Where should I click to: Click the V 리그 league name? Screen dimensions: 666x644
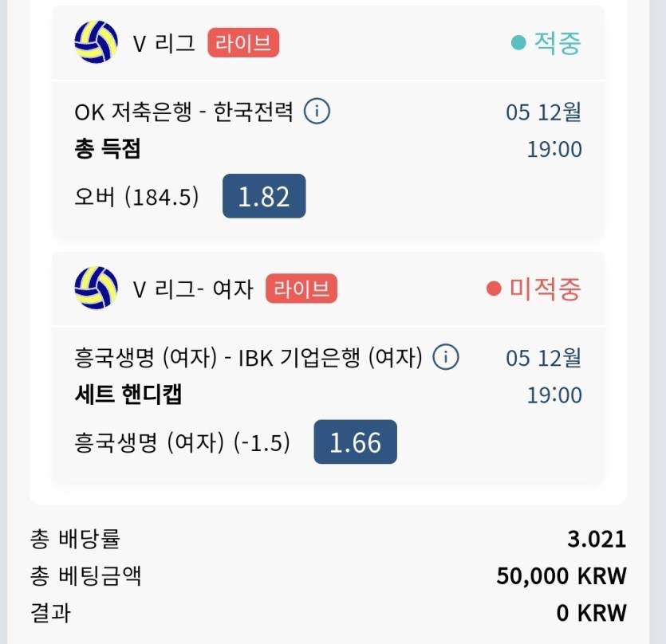(164, 43)
